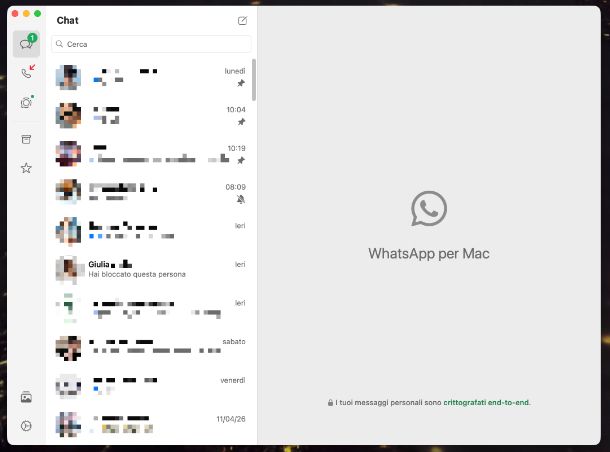610x452 pixels.
Task: Open the Status updates tab
Action: [26, 102]
